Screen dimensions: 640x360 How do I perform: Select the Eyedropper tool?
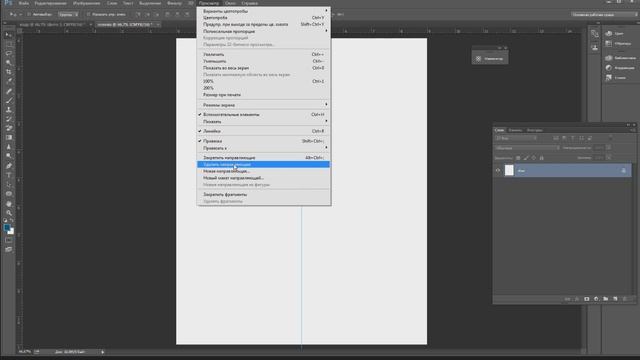point(9,81)
